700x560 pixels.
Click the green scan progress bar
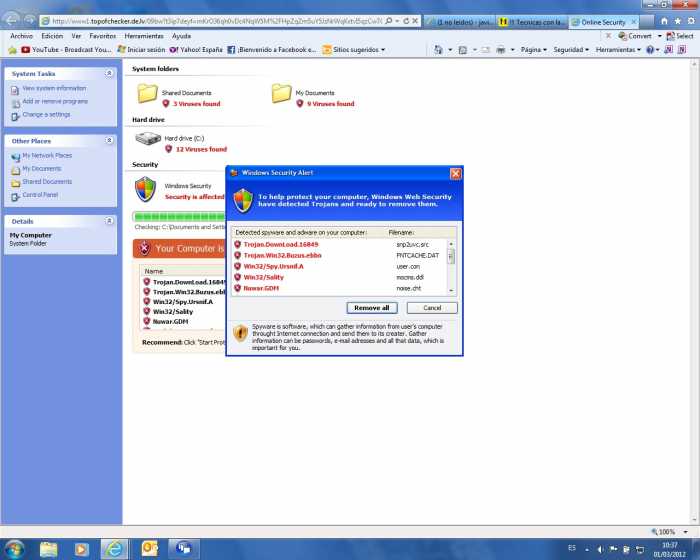click(x=179, y=217)
